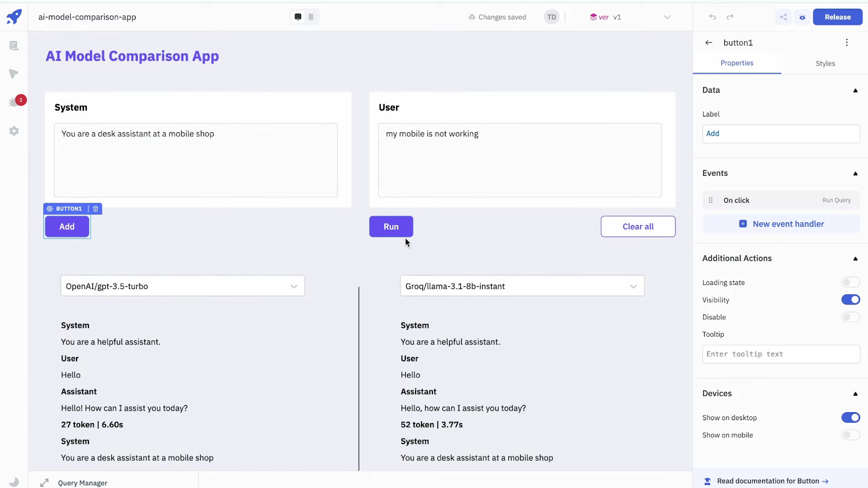The height and width of the screenshot is (488, 868).
Task: Open Read documentation for Button link
Action: tap(773, 481)
